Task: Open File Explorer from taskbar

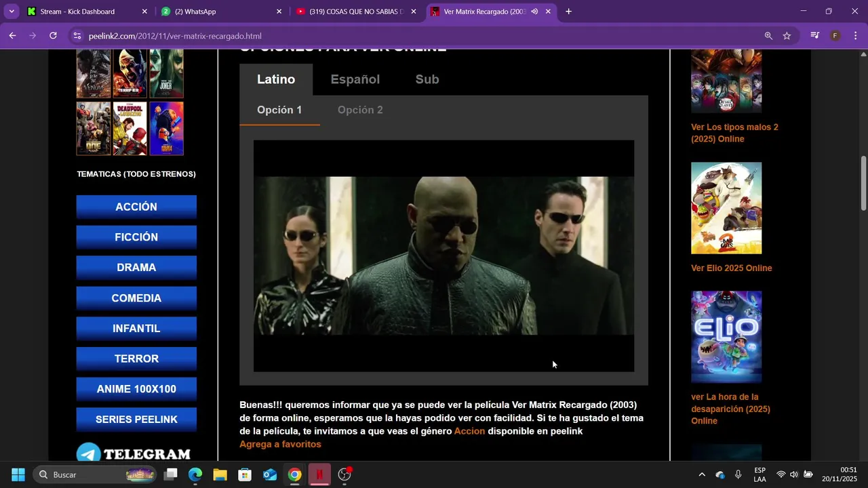Action: pyautogui.click(x=220, y=474)
